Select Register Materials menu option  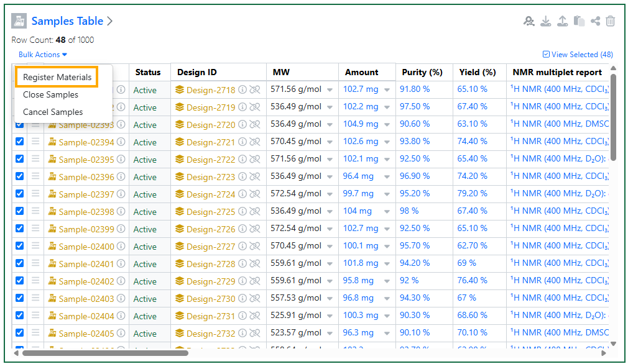click(57, 77)
